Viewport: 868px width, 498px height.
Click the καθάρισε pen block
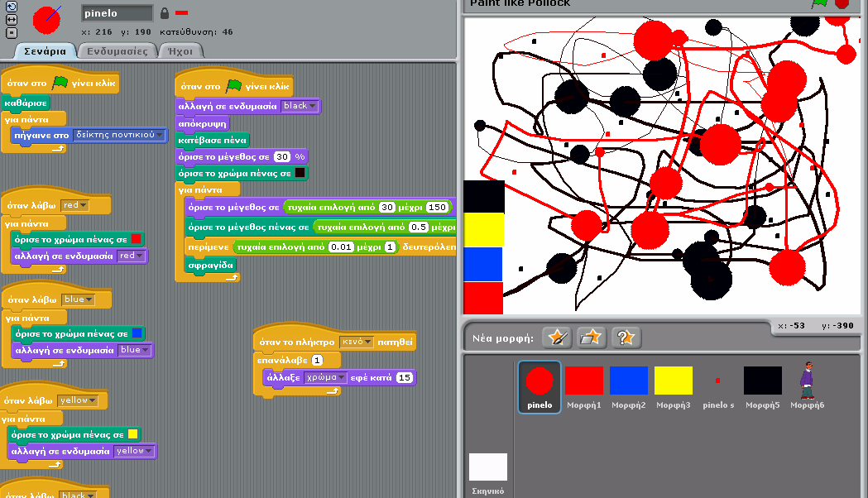26,103
